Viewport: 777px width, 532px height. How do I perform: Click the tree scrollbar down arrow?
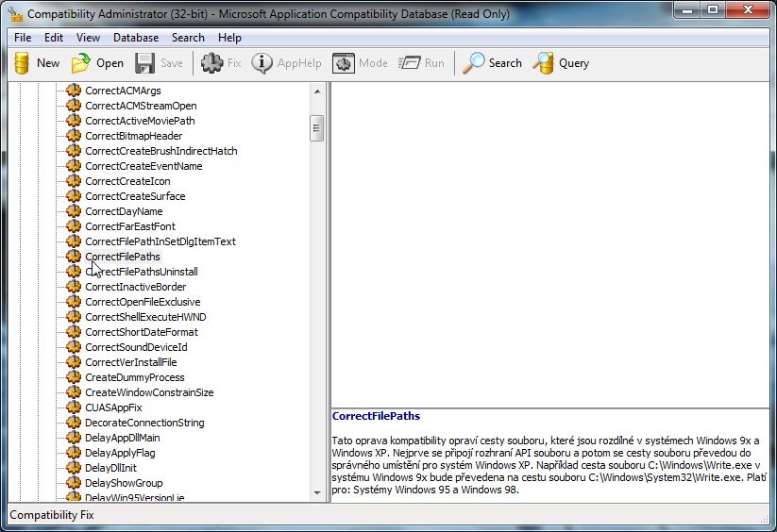(x=317, y=493)
